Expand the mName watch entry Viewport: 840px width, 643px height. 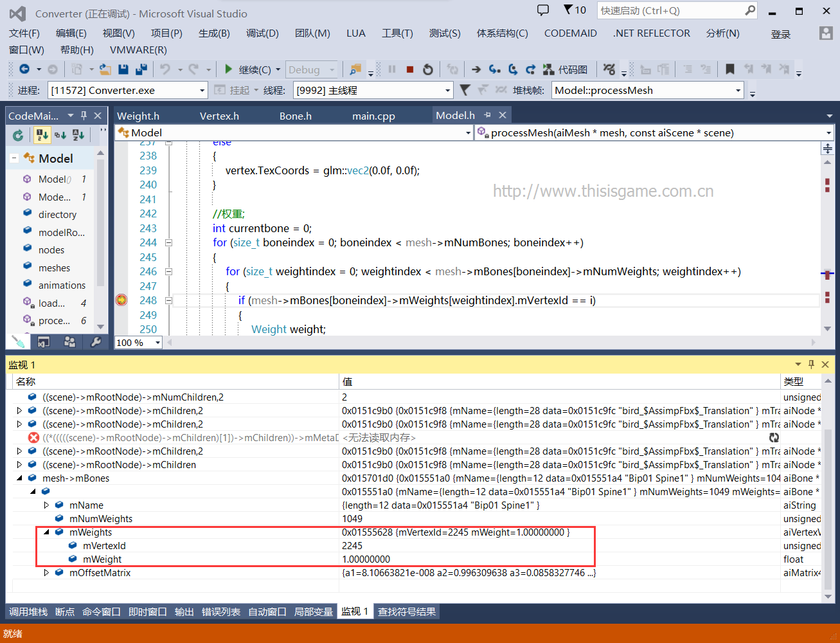point(46,505)
